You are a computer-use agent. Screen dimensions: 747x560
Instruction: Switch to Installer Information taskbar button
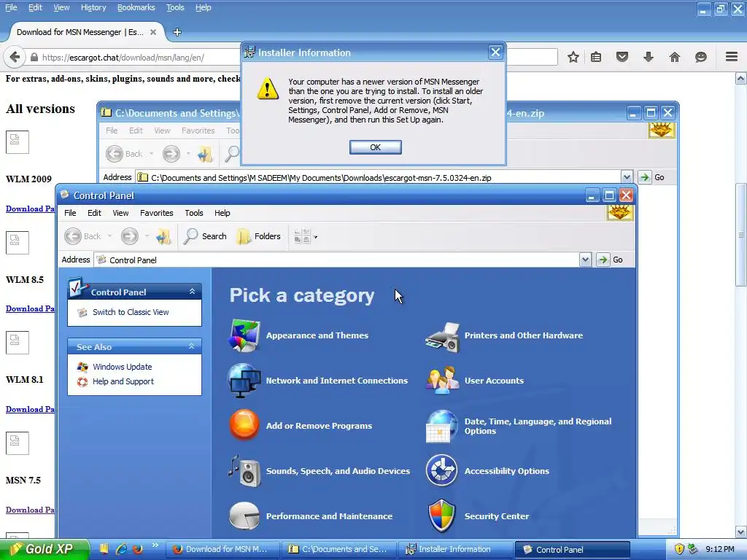[455, 550]
